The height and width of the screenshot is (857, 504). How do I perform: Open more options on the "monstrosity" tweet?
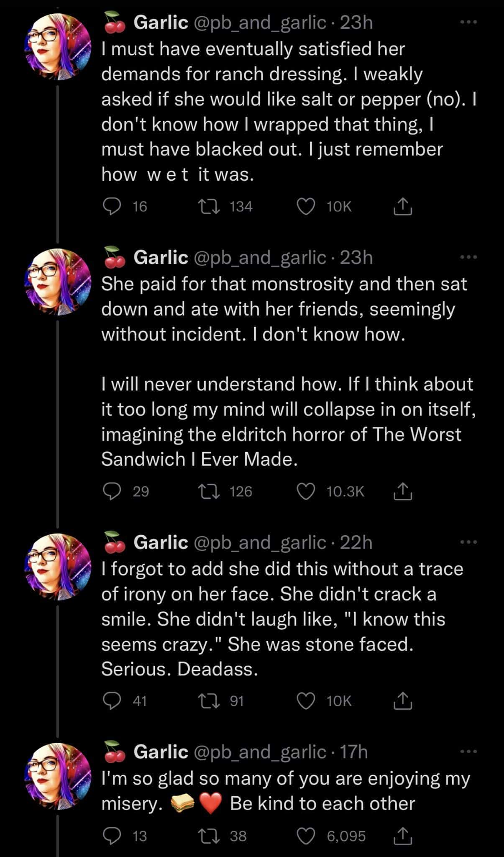(x=468, y=257)
